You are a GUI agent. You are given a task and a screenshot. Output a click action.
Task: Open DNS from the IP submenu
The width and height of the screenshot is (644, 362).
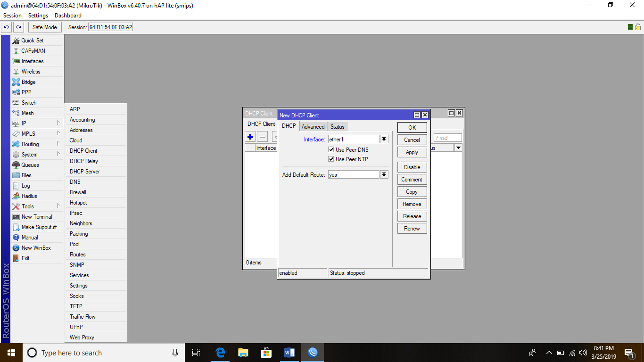pyautogui.click(x=96, y=182)
